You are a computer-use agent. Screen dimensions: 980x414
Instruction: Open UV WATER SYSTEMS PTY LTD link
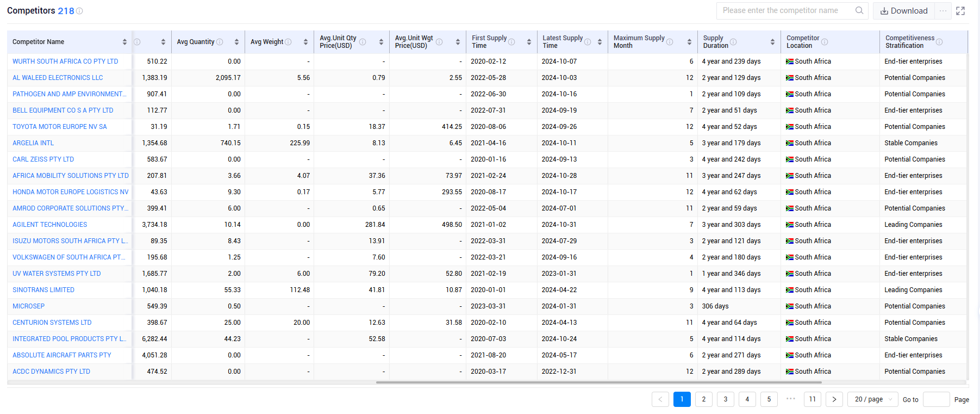(57, 274)
